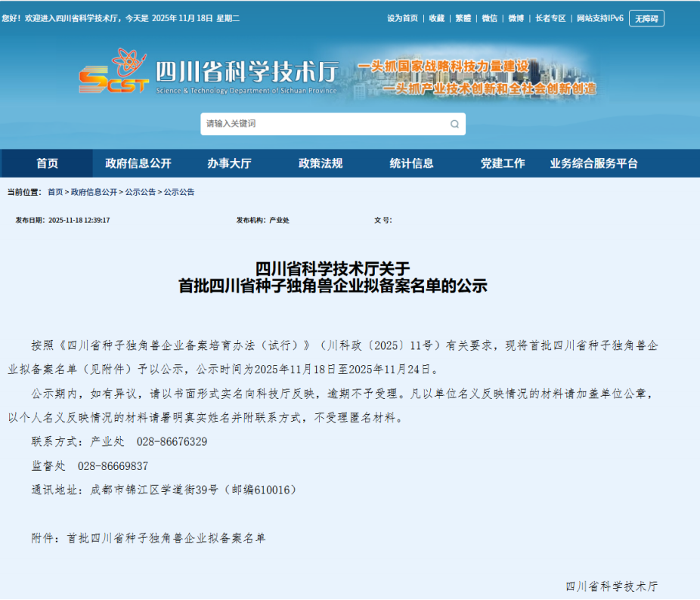Click the 无障碍 accessibility button

(646, 18)
